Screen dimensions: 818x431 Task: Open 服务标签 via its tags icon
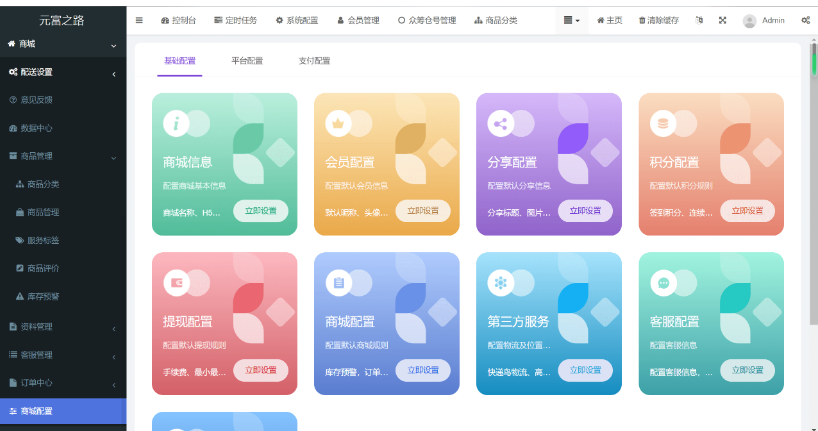(x=20, y=240)
